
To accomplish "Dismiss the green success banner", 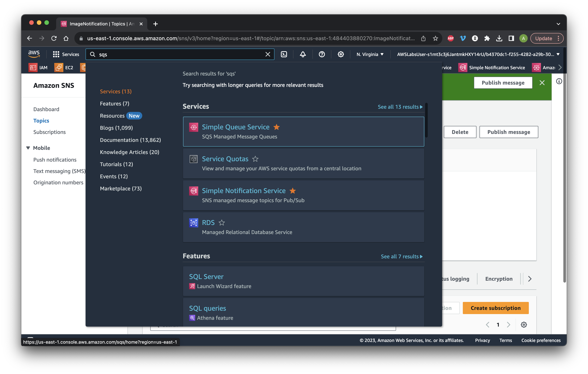I will tap(542, 82).
